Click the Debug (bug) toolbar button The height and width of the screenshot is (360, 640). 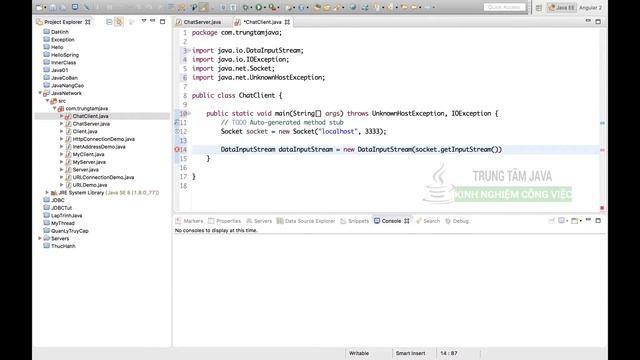point(246,7)
